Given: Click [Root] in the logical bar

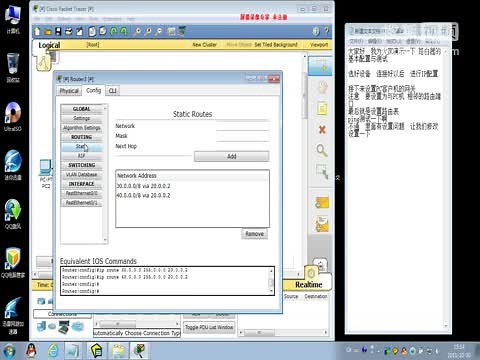Looking at the screenshot, I should click(x=93, y=45).
